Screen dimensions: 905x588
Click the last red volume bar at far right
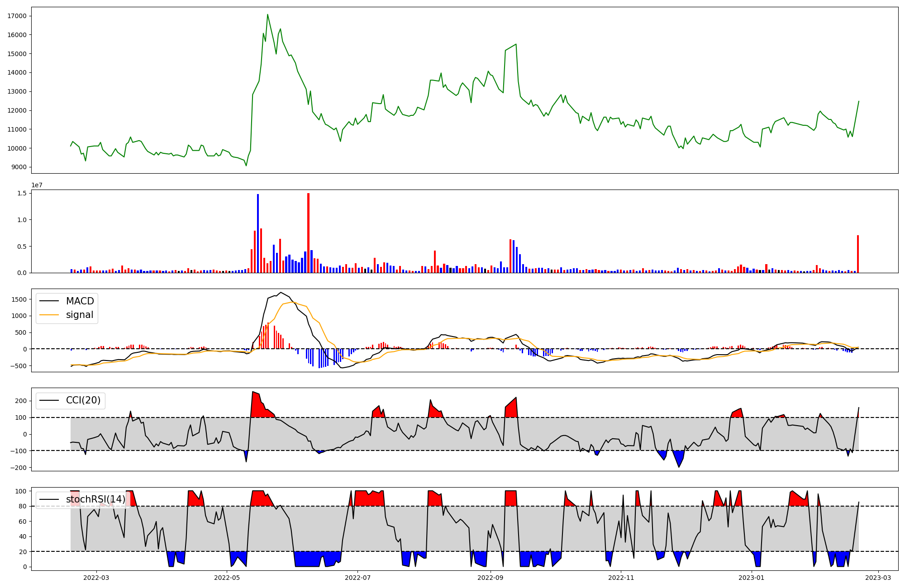coord(857,254)
